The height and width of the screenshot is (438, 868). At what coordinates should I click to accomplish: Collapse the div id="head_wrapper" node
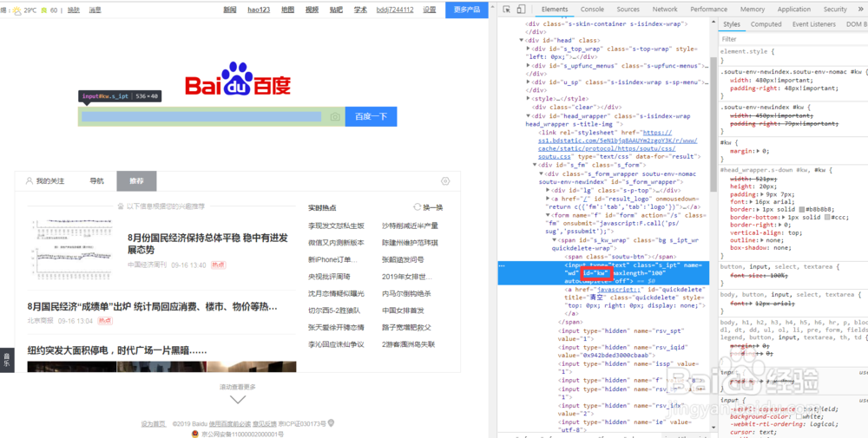coord(528,116)
